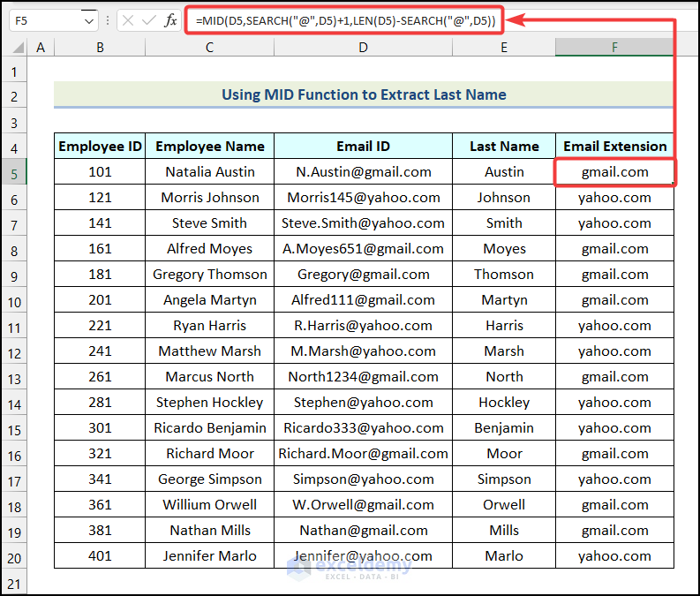The image size is (700, 596).
Task: Select column E header
Action: pyautogui.click(x=504, y=48)
